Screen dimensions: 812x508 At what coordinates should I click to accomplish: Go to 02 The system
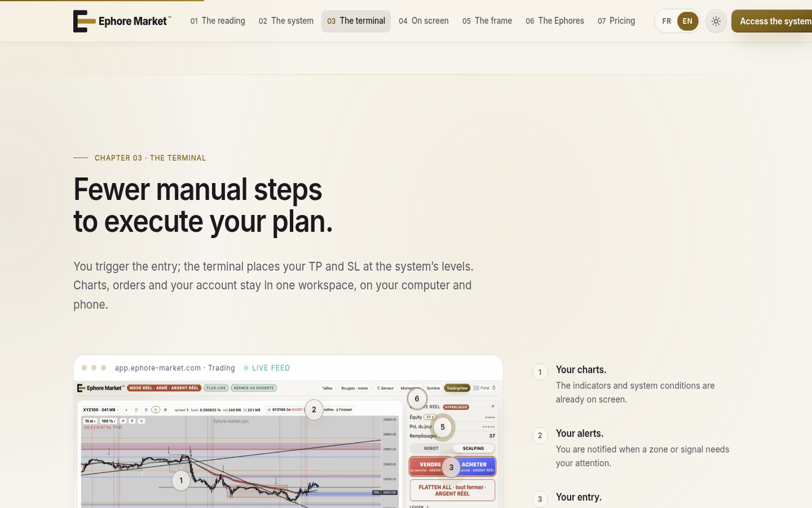(286, 21)
